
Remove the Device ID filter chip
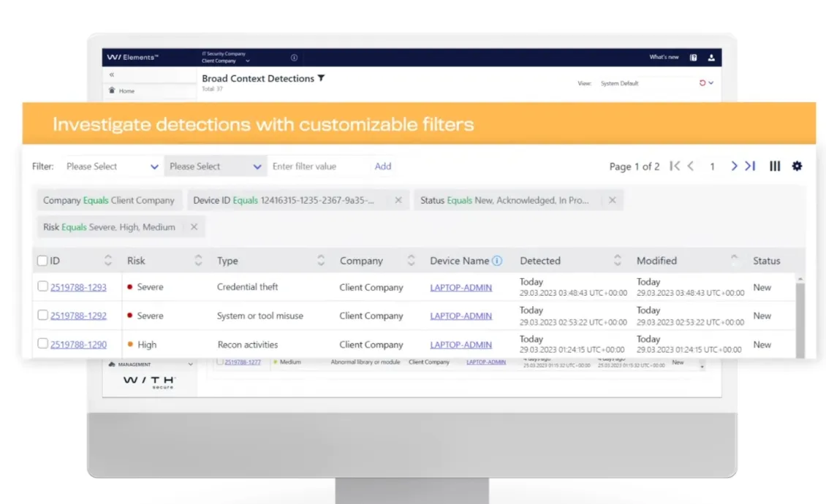point(398,200)
